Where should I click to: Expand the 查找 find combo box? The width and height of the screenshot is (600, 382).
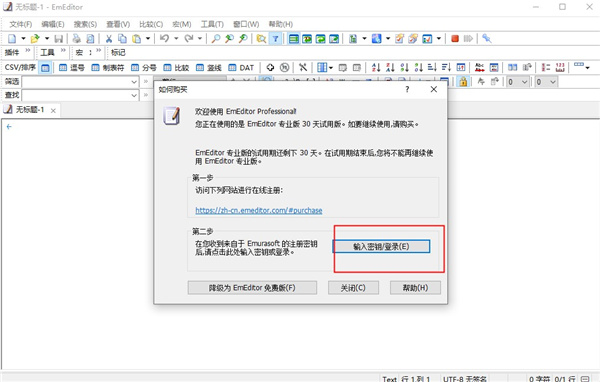coord(134,95)
